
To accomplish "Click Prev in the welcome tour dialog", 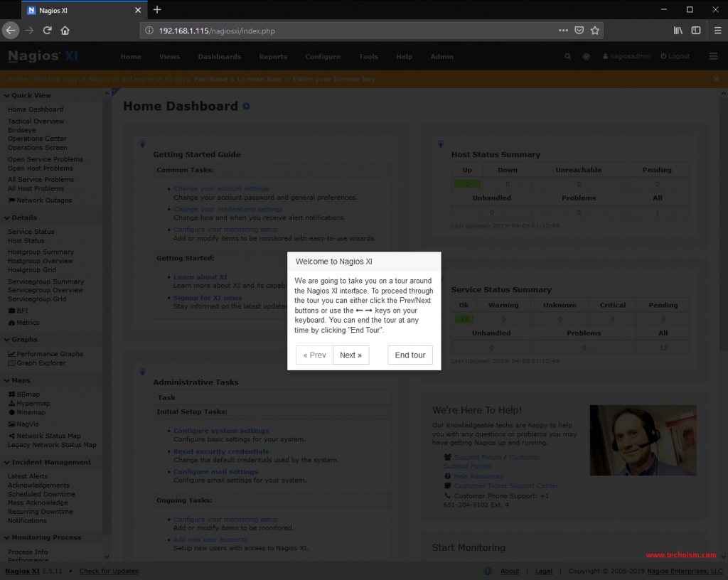I will tap(314, 355).
